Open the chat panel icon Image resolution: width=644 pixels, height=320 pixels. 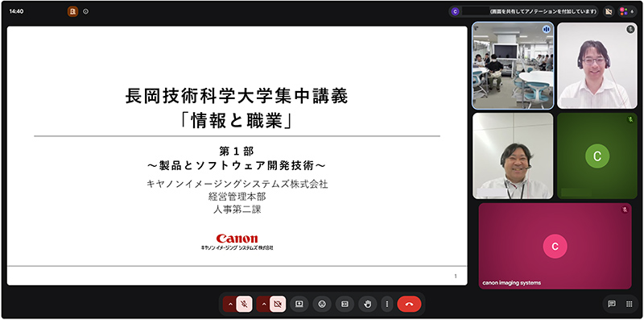[x=612, y=304]
